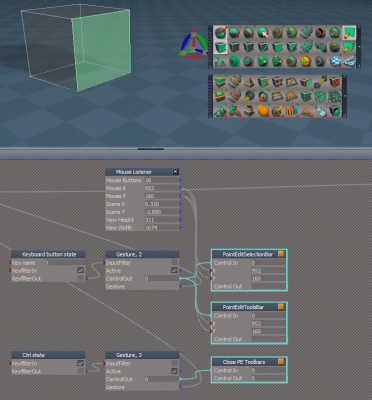372x400 pixels.
Task: Activate the sphere with arrow cursor tool
Action: [263, 33]
